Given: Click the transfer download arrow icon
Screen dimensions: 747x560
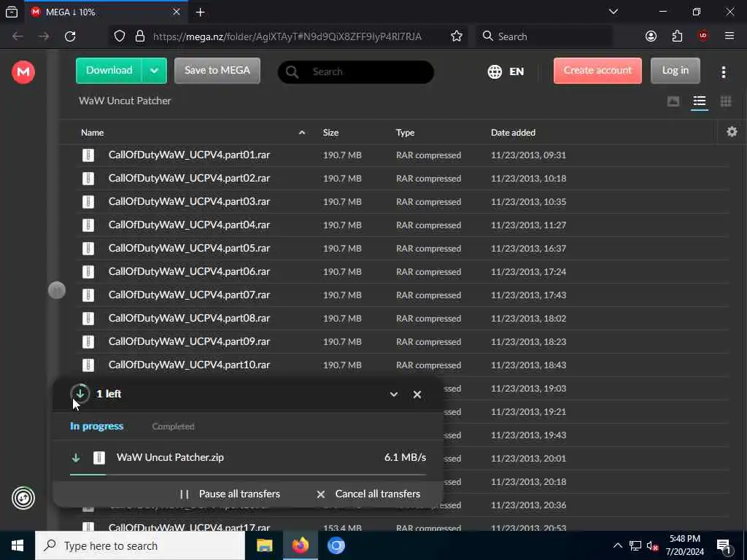Looking at the screenshot, I should click(x=75, y=458).
